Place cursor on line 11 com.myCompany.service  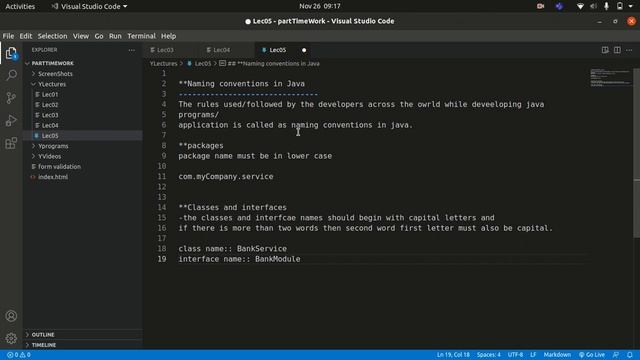tap(226, 176)
